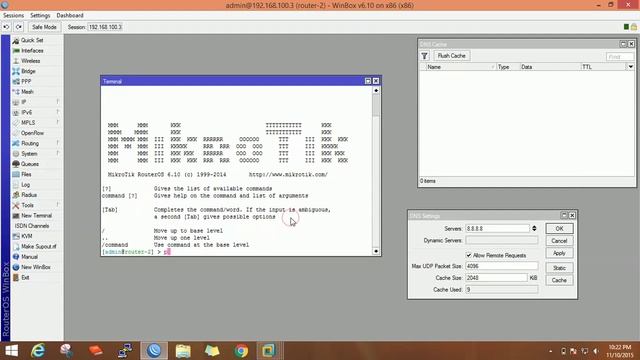This screenshot has height=360, width=640.
Task: Click Static button in DNS Settings
Action: (559, 268)
